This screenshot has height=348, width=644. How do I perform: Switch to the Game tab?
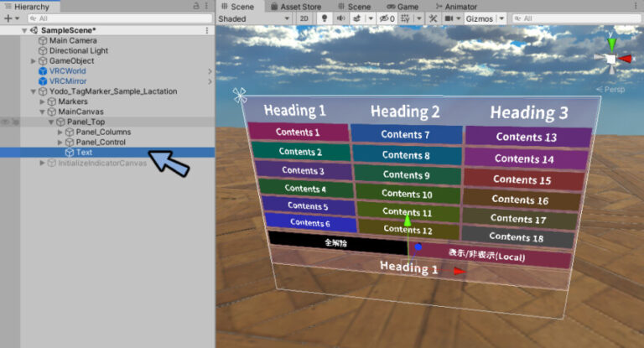tap(402, 7)
